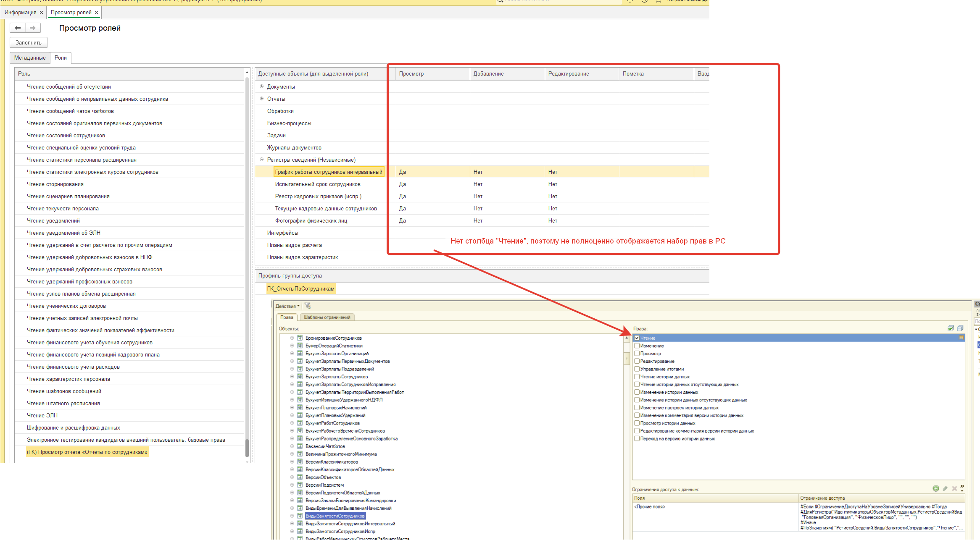Click the forward navigation arrow
The height and width of the screenshot is (540, 980).
(33, 28)
